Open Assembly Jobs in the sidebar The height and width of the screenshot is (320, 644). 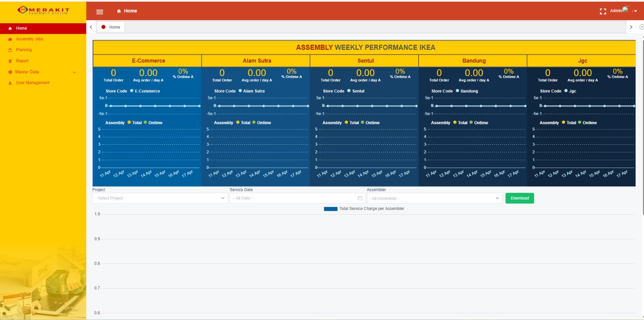tap(43, 39)
